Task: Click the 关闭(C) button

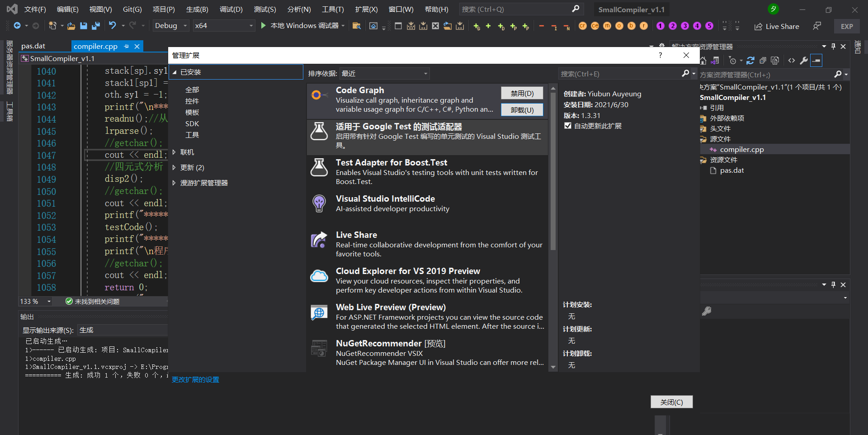Action: (x=671, y=402)
